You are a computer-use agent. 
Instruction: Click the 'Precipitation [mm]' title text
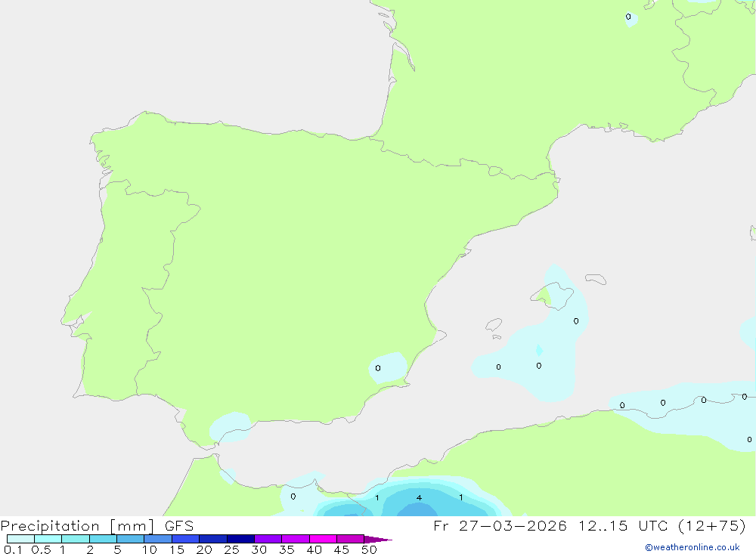tap(77, 526)
